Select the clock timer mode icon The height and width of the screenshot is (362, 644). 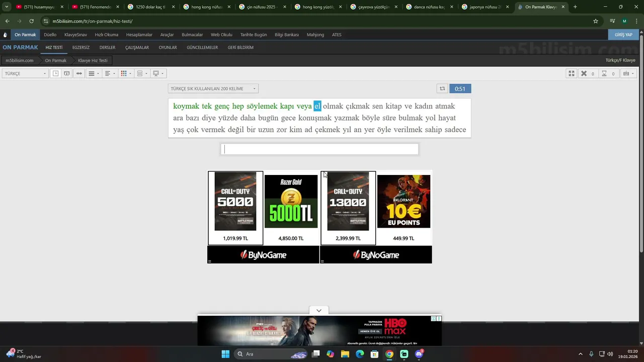pos(56,73)
